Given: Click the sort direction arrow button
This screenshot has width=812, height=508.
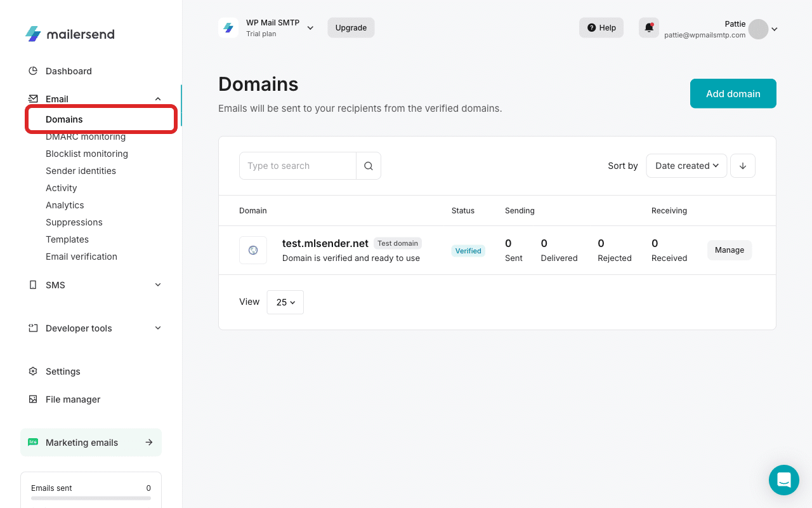Looking at the screenshot, I should [742, 165].
